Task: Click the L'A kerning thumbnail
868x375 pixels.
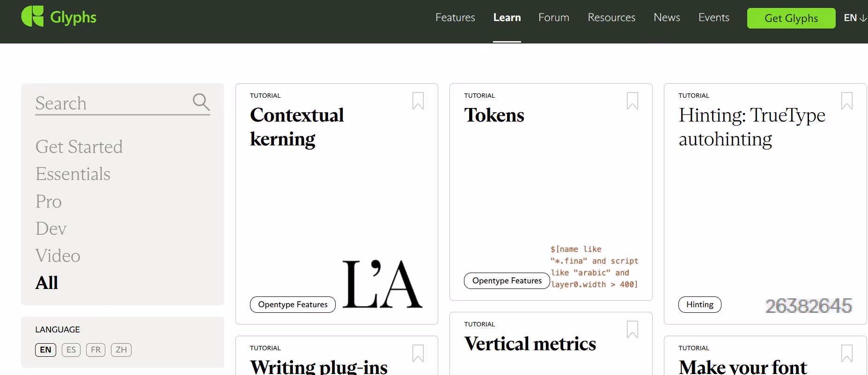Action: (x=383, y=284)
